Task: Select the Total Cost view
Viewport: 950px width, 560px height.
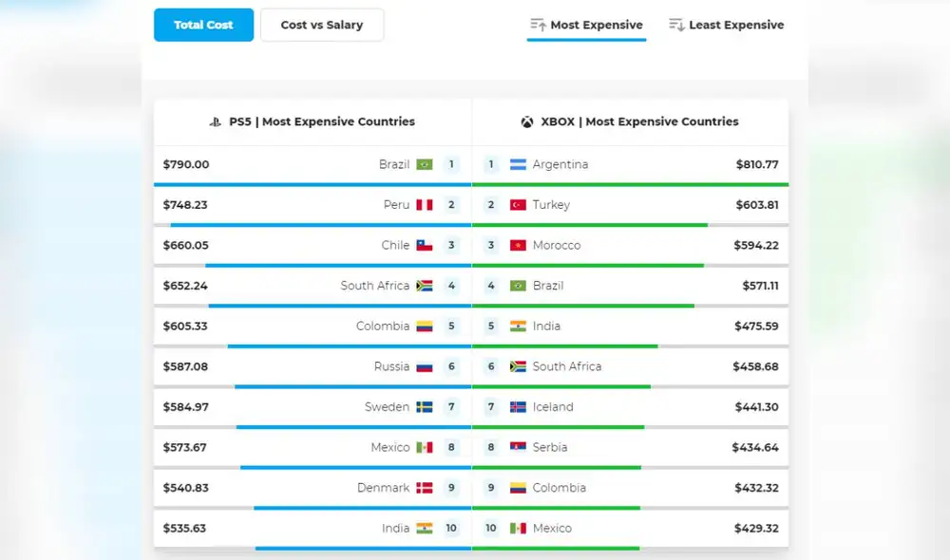Action: [203, 26]
